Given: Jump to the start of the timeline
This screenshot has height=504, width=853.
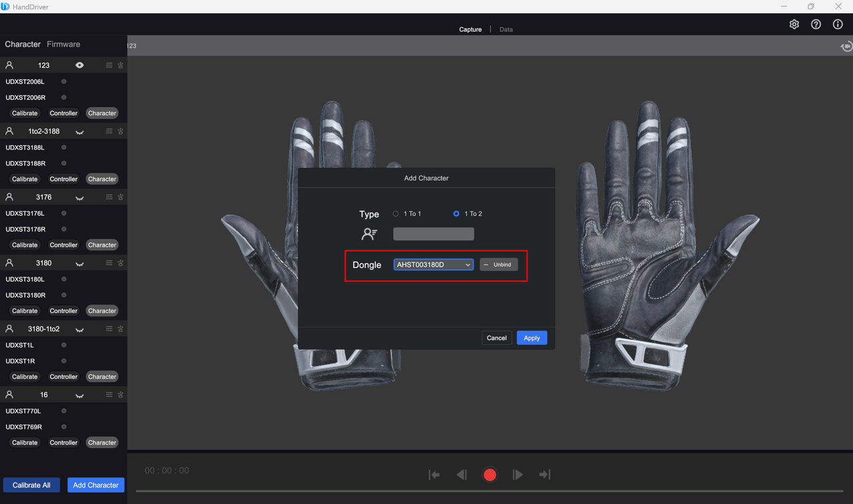Looking at the screenshot, I should click(x=434, y=475).
